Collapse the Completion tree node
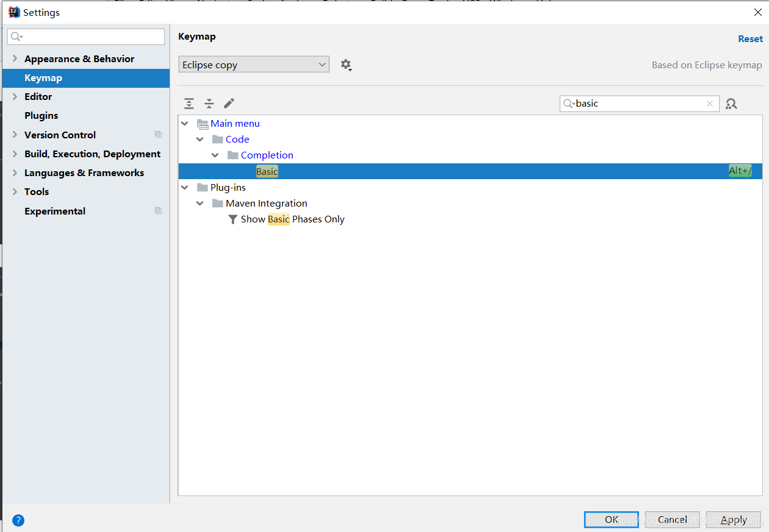The image size is (769, 532). coord(215,155)
